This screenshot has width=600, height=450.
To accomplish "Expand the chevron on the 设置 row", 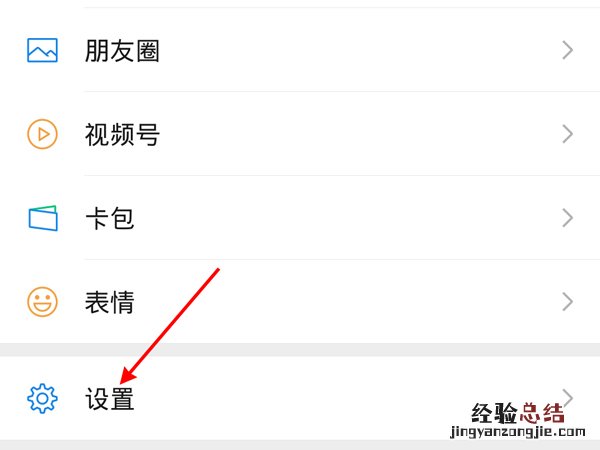I will coord(568,398).
